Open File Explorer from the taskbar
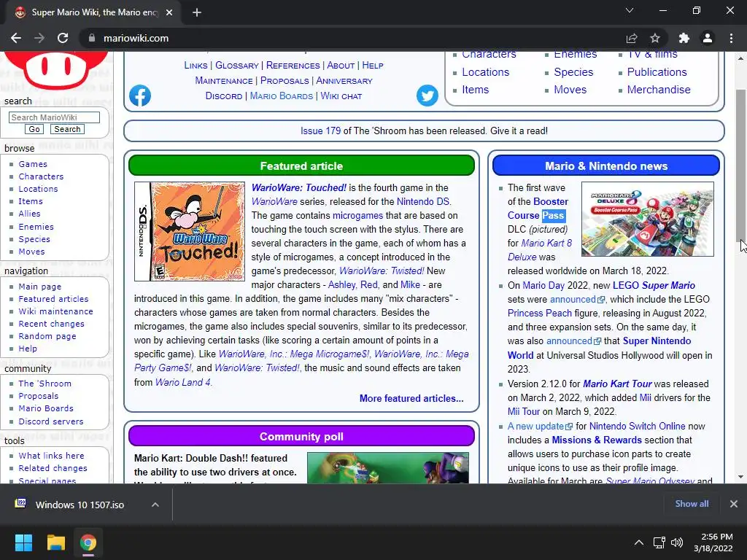Viewport: 747px width, 560px height. (55, 542)
